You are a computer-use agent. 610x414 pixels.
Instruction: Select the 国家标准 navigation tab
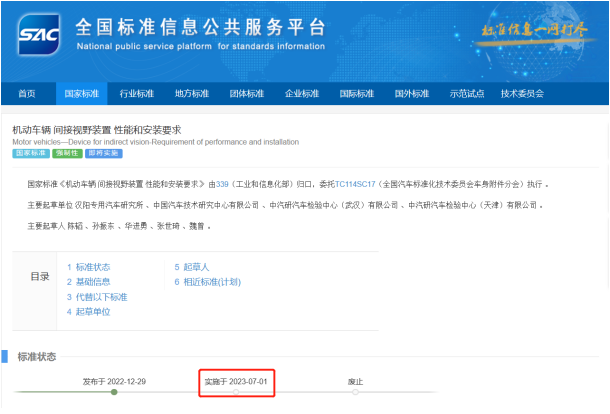pyautogui.click(x=82, y=94)
